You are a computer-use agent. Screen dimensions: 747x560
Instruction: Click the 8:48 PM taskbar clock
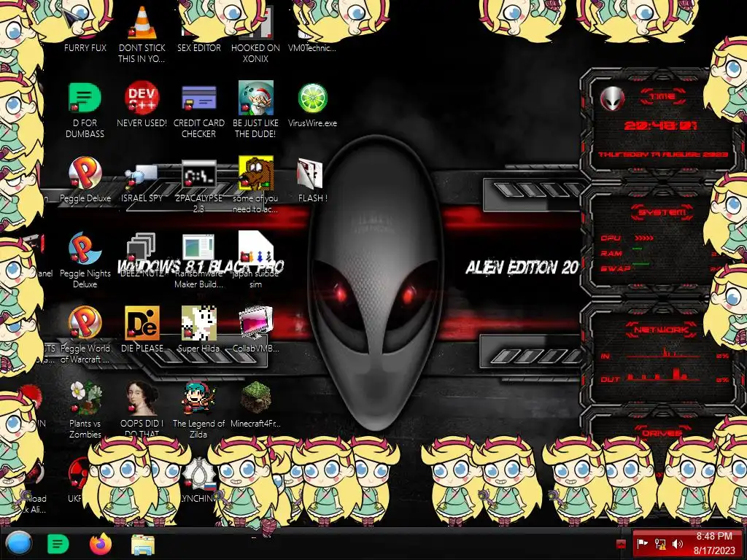click(x=714, y=543)
